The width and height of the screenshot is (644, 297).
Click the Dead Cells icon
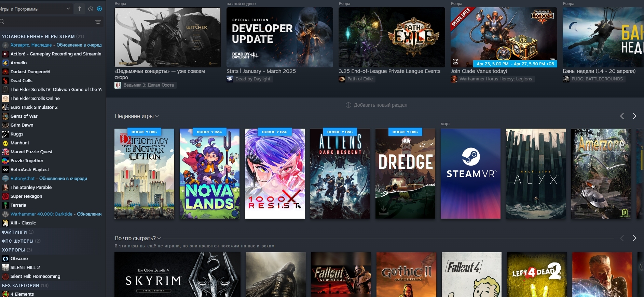5,80
